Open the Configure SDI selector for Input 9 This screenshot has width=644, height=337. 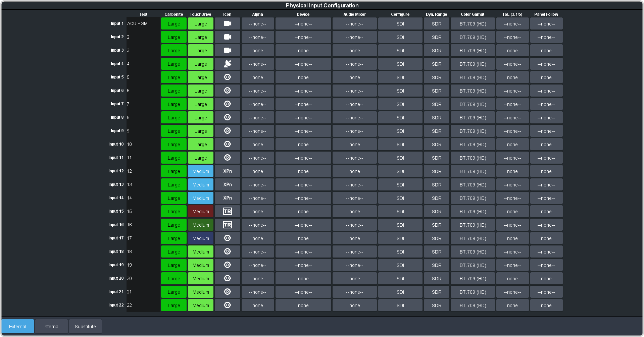coord(400,131)
